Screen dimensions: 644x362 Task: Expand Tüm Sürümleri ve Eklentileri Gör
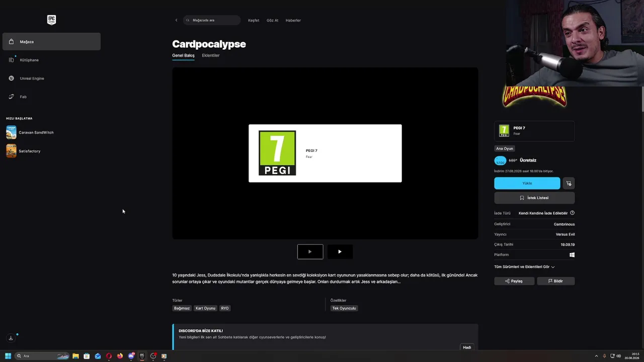pos(524,267)
